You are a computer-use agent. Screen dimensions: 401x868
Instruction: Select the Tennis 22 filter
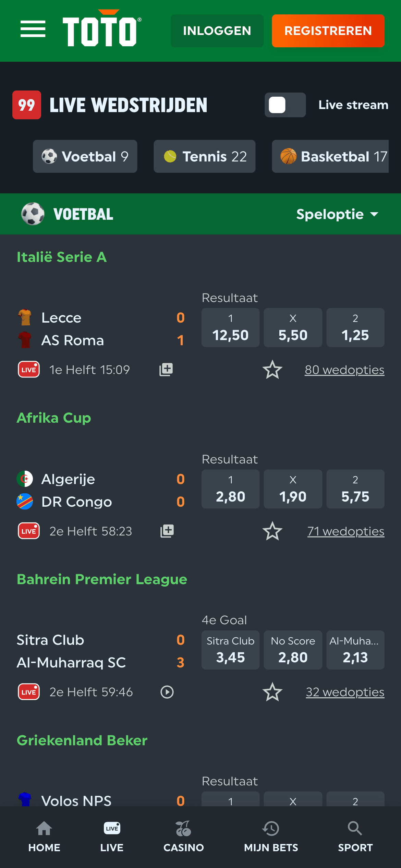[204, 157]
